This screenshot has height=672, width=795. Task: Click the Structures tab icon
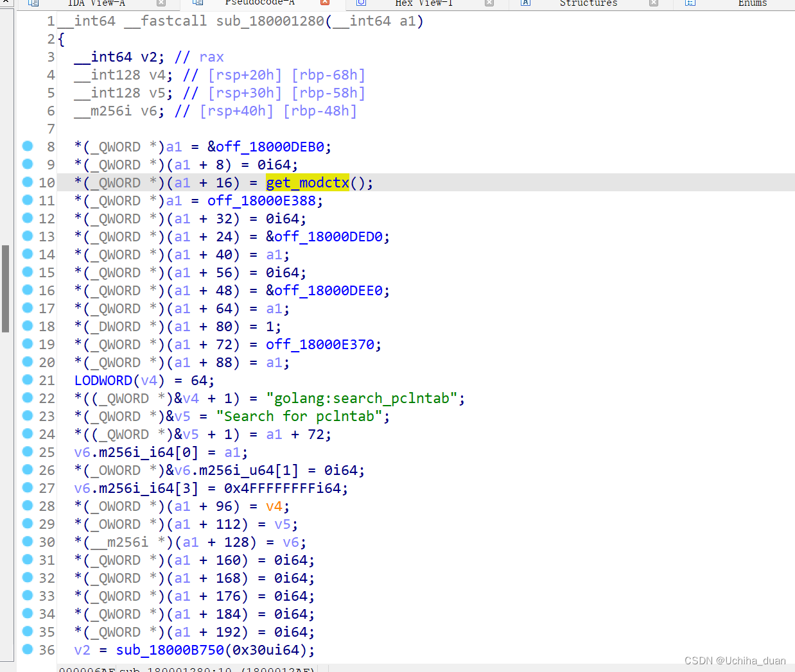pyautogui.click(x=525, y=4)
